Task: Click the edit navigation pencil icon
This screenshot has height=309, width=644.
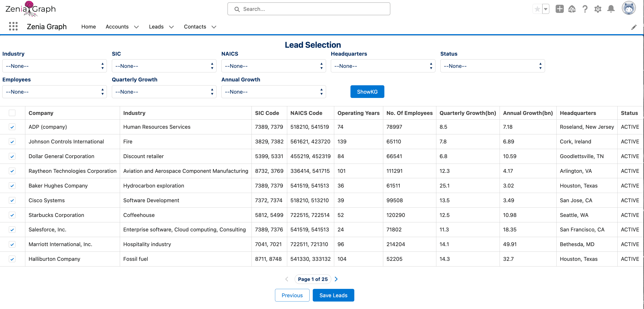Action: pyautogui.click(x=634, y=27)
